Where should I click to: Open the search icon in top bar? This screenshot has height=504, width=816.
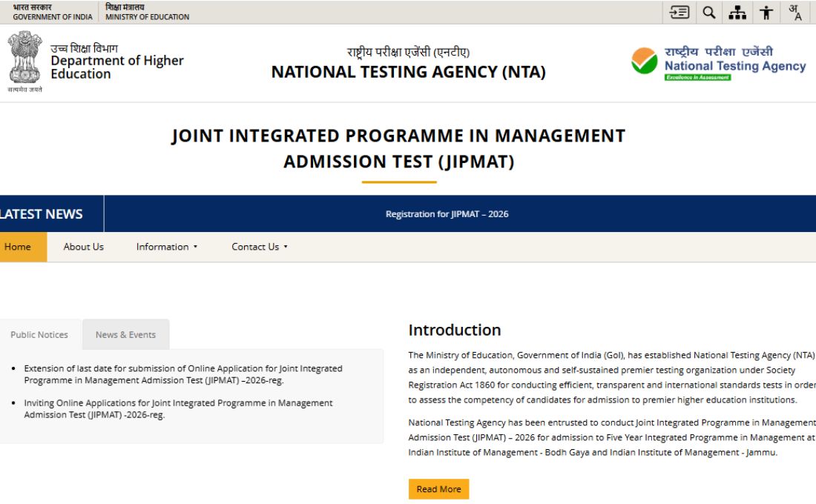(x=708, y=12)
